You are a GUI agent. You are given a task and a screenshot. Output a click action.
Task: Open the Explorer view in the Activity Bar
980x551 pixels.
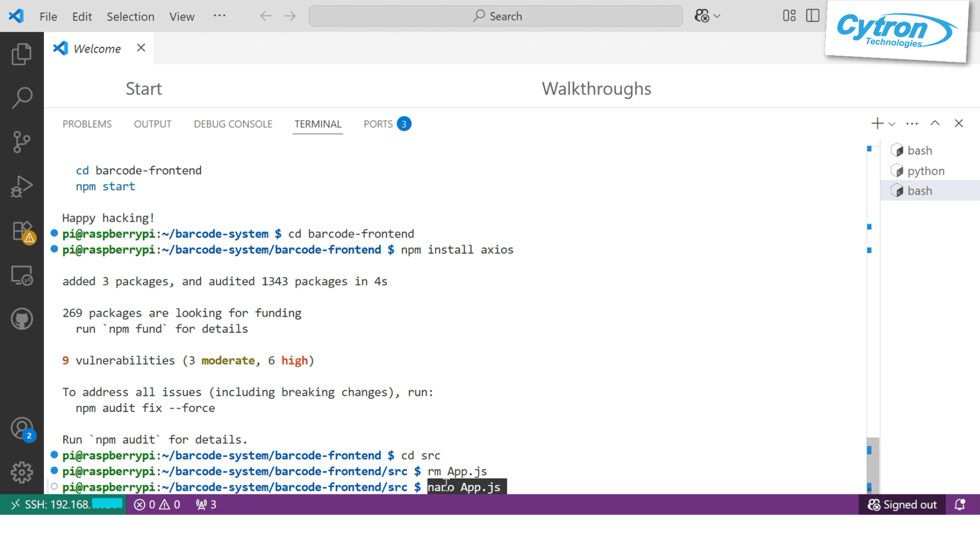21,54
